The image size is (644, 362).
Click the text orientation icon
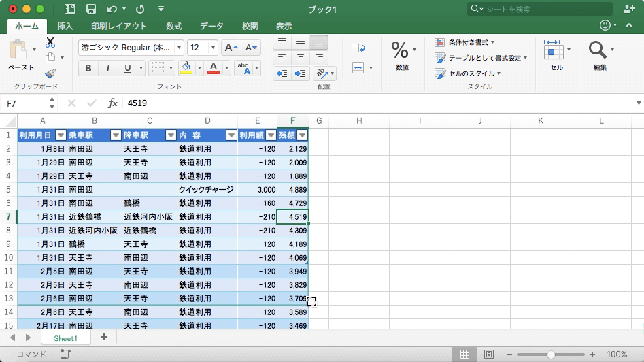point(322,73)
